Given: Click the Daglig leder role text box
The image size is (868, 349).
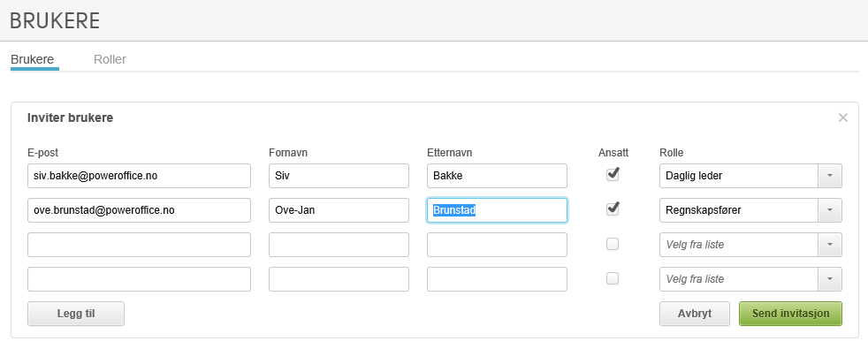Looking at the screenshot, I should click(x=738, y=176).
